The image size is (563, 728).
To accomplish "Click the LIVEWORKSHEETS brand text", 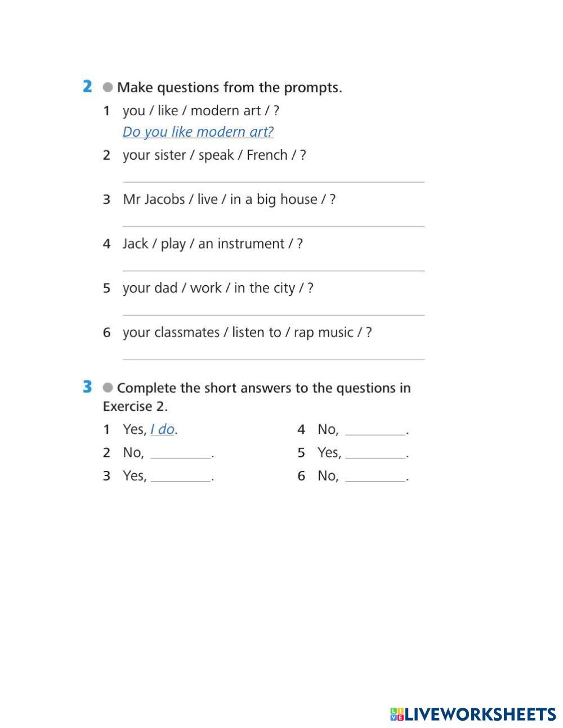I will pyautogui.click(x=480, y=714).
